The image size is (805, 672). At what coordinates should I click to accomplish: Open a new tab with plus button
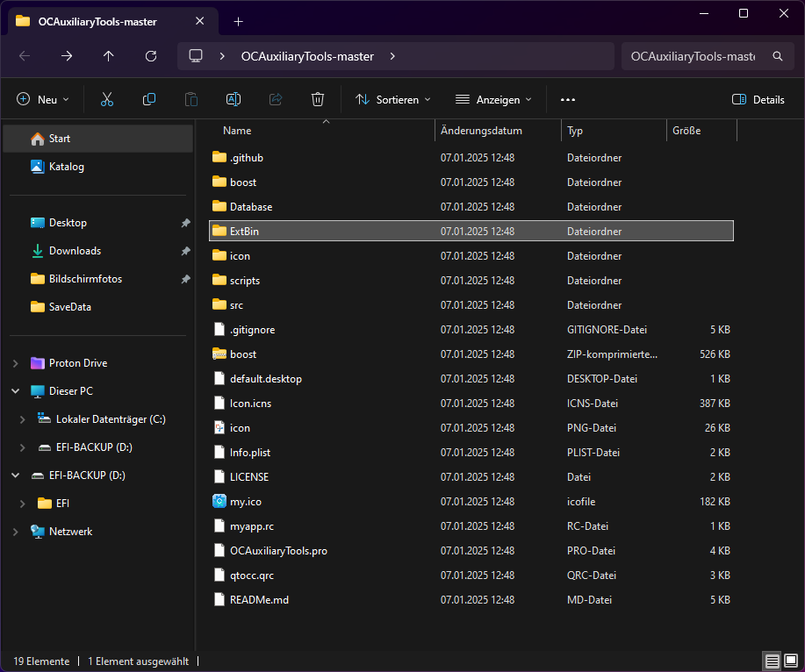(x=238, y=21)
